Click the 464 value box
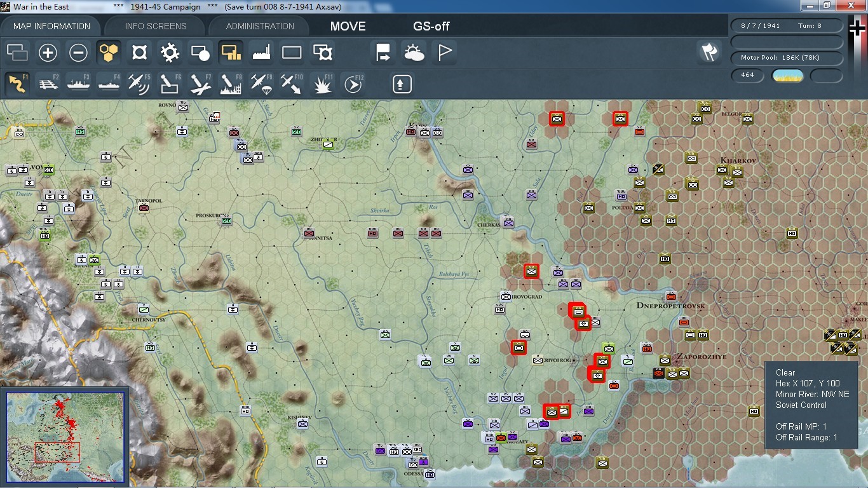This screenshot has width=868, height=488. tap(747, 75)
